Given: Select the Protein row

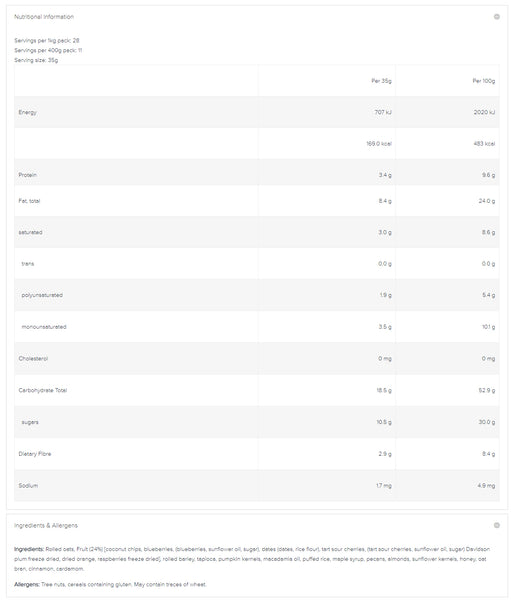Looking at the screenshot, I should click(256, 175).
